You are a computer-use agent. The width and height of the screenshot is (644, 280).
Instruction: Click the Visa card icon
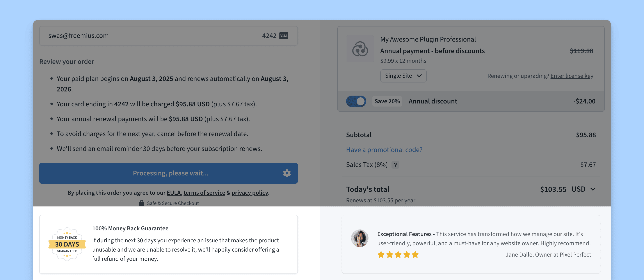pos(283,36)
